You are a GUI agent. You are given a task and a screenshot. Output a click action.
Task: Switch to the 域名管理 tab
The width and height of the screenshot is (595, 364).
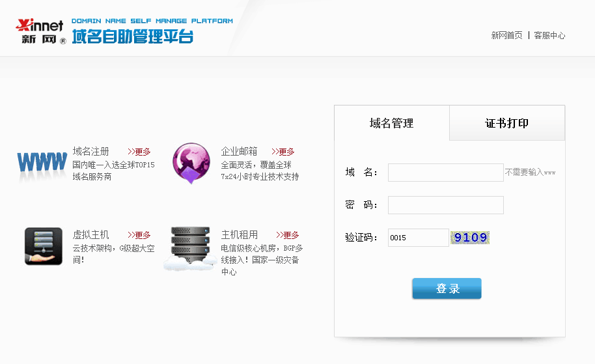click(391, 123)
